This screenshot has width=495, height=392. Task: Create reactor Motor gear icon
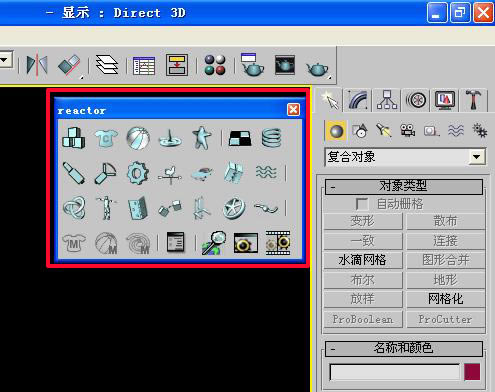(138, 173)
